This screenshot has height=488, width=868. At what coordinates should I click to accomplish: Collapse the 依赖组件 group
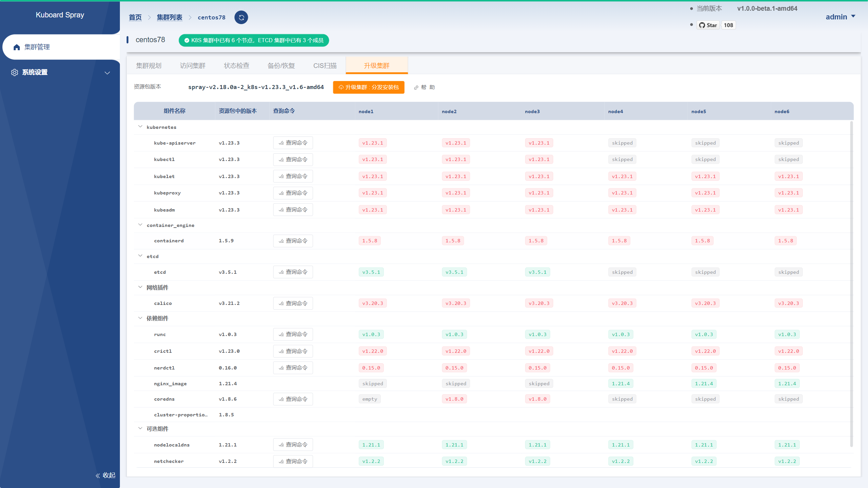[140, 318]
